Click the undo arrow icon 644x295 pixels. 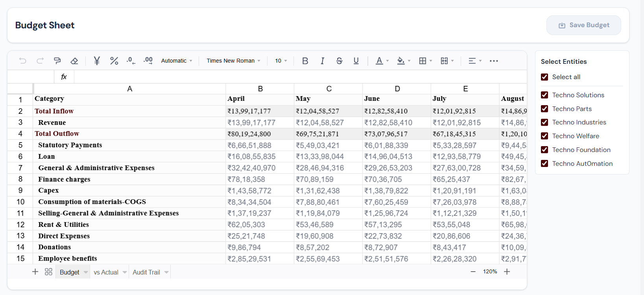pyautogui.click(x=23, y=61)
